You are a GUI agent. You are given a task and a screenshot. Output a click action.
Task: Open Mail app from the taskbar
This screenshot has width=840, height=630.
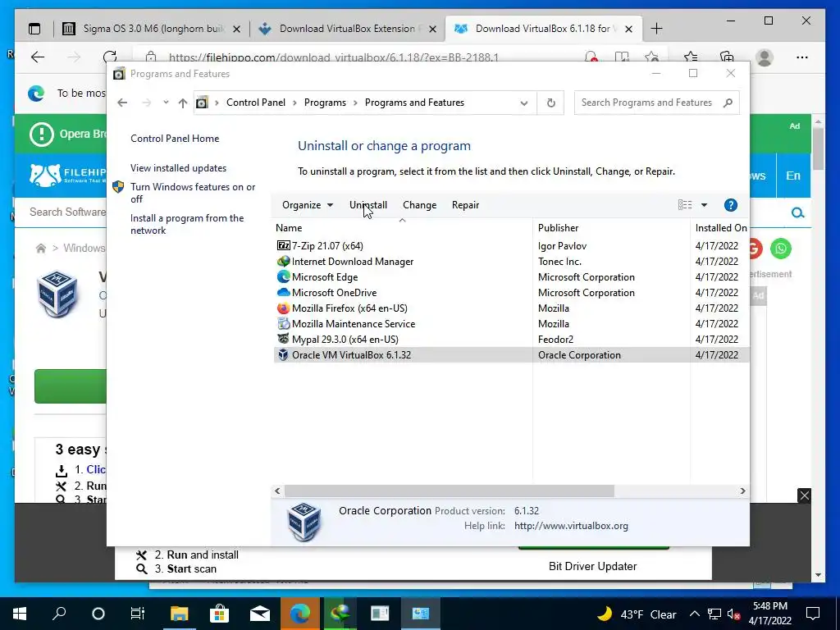click(x=260, y=614)
